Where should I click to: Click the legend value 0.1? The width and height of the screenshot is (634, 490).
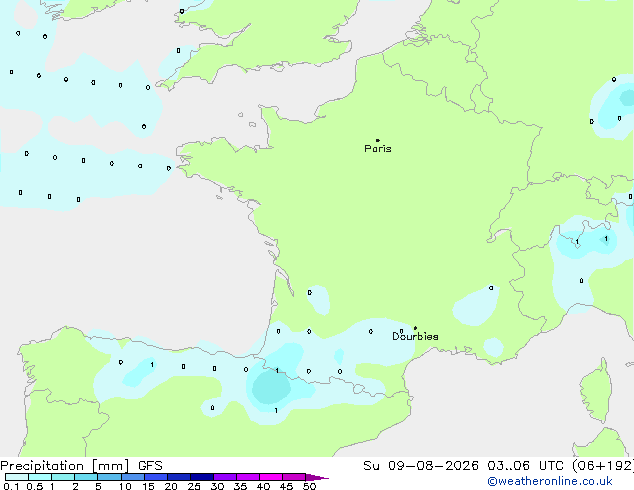click(x=11, y=486)
